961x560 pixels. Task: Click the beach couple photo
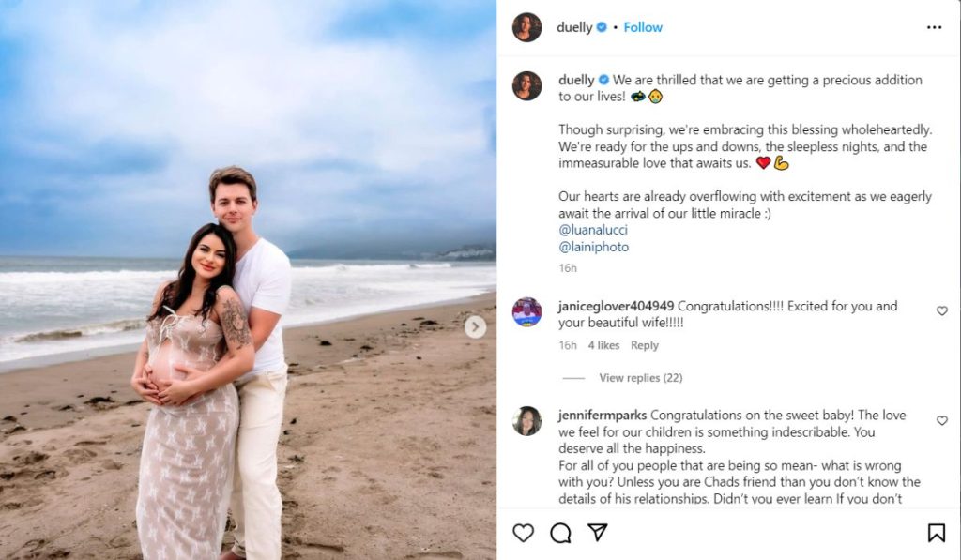(248, 280)
